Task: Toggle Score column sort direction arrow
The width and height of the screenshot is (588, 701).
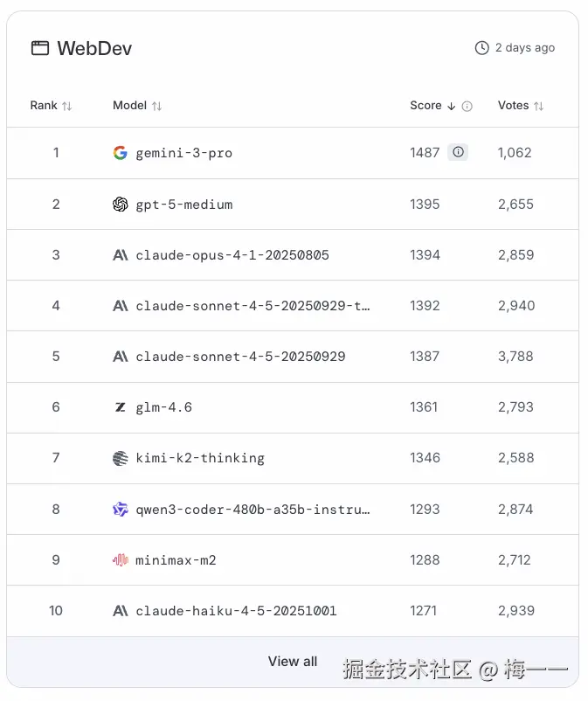Action: click(x=452, y=107)
